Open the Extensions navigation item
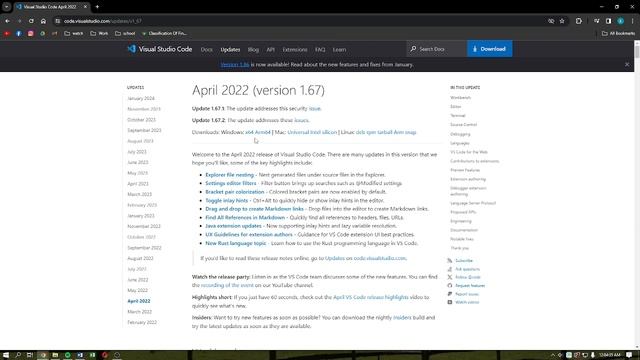The height and width of the screenshot is (360, 640). (295, 49)
